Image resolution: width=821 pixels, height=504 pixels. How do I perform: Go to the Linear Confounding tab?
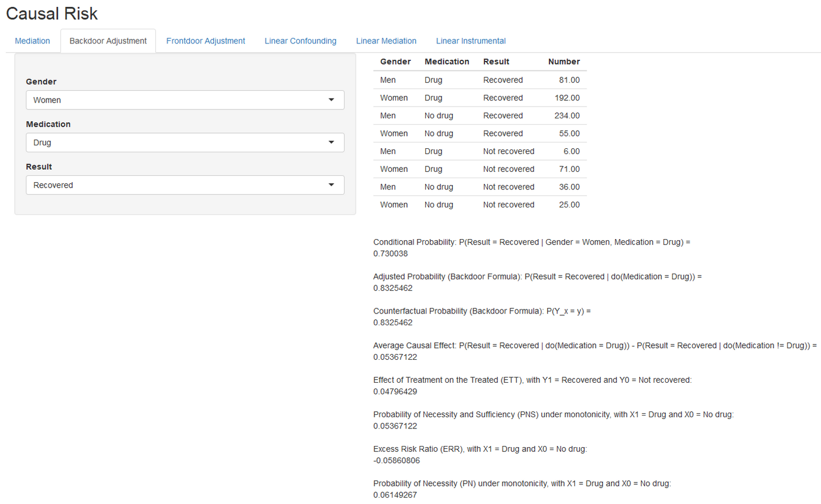coord(300,41)
